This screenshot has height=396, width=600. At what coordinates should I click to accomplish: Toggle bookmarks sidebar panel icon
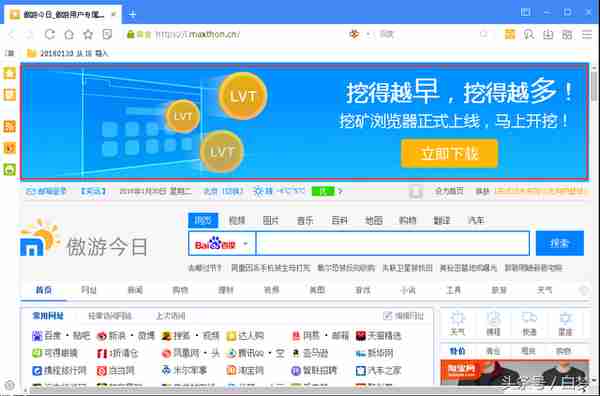click(11, 53)
